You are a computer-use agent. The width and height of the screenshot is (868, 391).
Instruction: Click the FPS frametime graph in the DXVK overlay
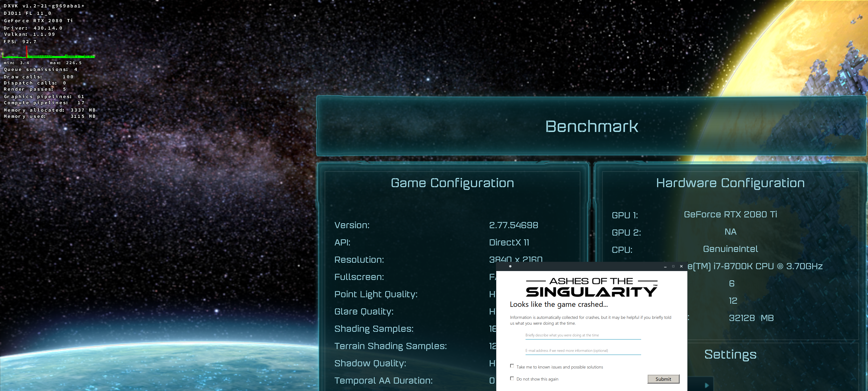point(49,52)
